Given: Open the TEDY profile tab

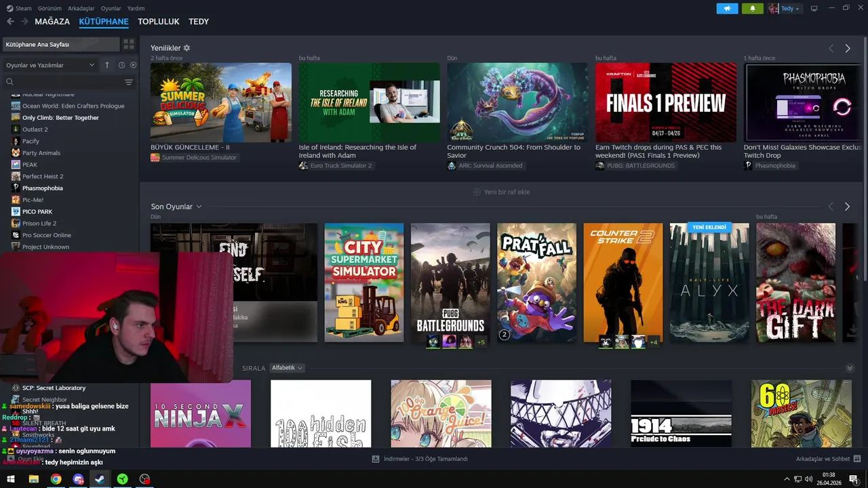Looking at the screenshot, I should (199, 22).
